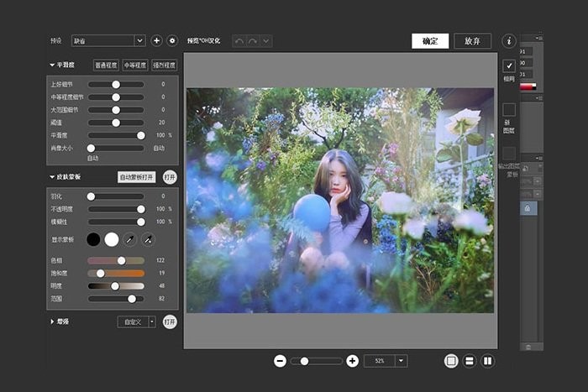
Task: Click the zoom out minus icon
Action: (x=280, y=361)
